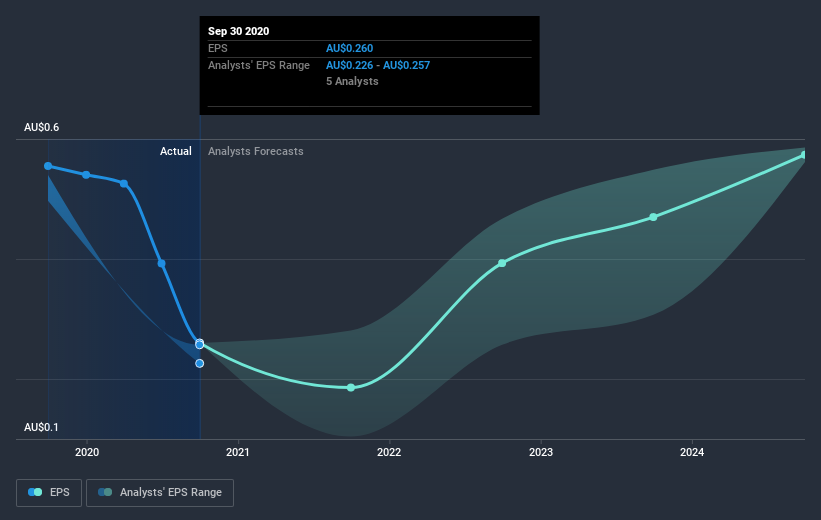This screenshot has width=821, height=520.
Task: Select the lowest forecast point near late 2021
Action: [351, 387]
